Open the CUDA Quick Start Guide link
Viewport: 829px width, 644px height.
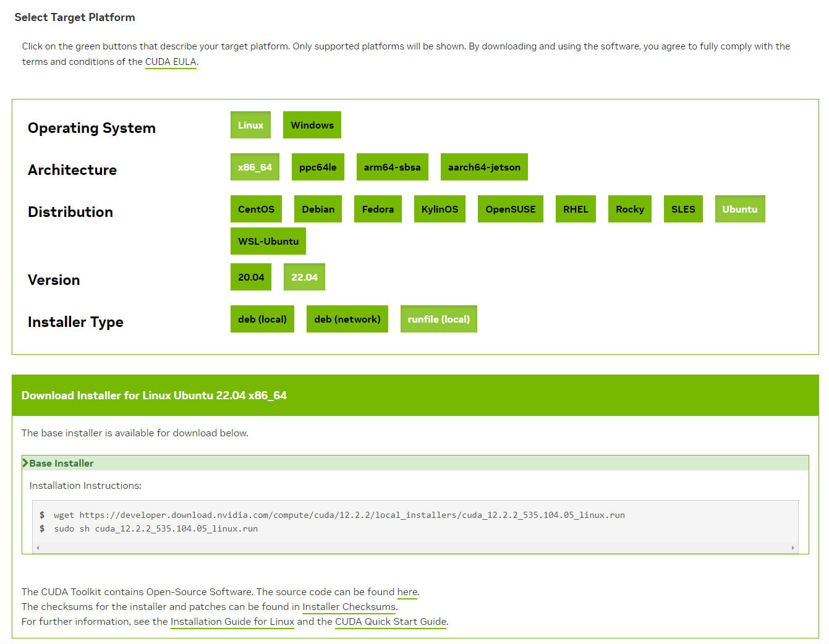(391, 622)
